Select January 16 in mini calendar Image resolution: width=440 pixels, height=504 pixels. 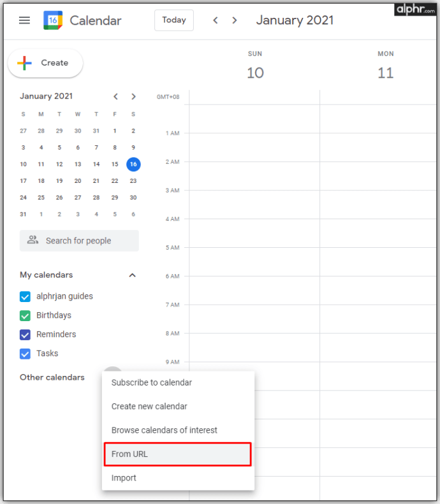(x=133, y=164)
